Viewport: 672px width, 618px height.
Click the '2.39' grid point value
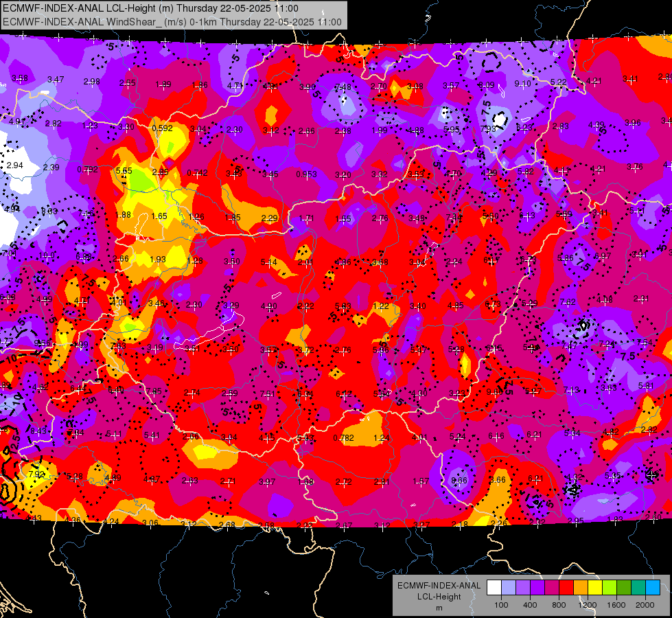point(51,168)
